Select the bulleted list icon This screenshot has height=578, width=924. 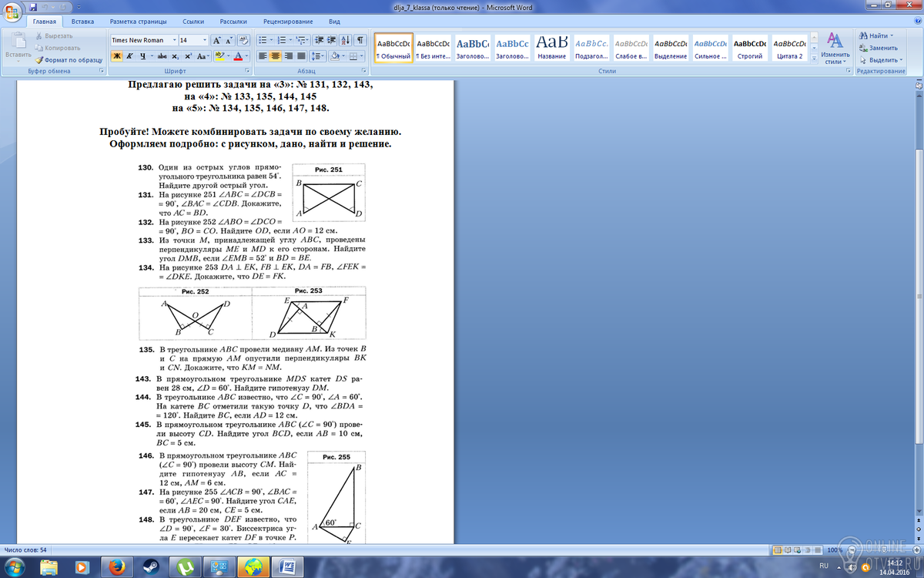264,39
